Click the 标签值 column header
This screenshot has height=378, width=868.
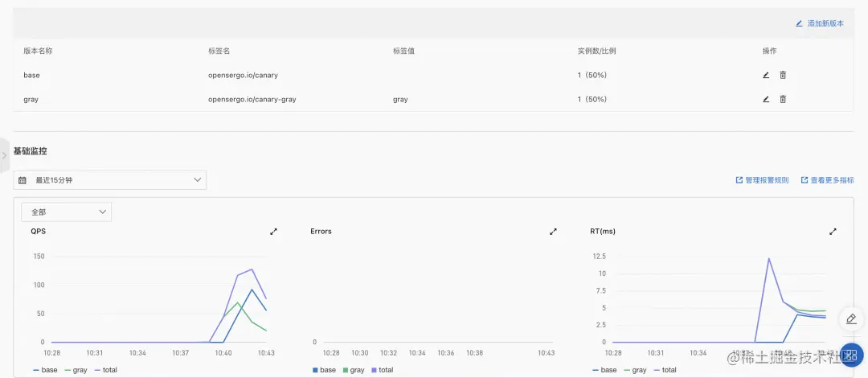click(x=404, y=51)
